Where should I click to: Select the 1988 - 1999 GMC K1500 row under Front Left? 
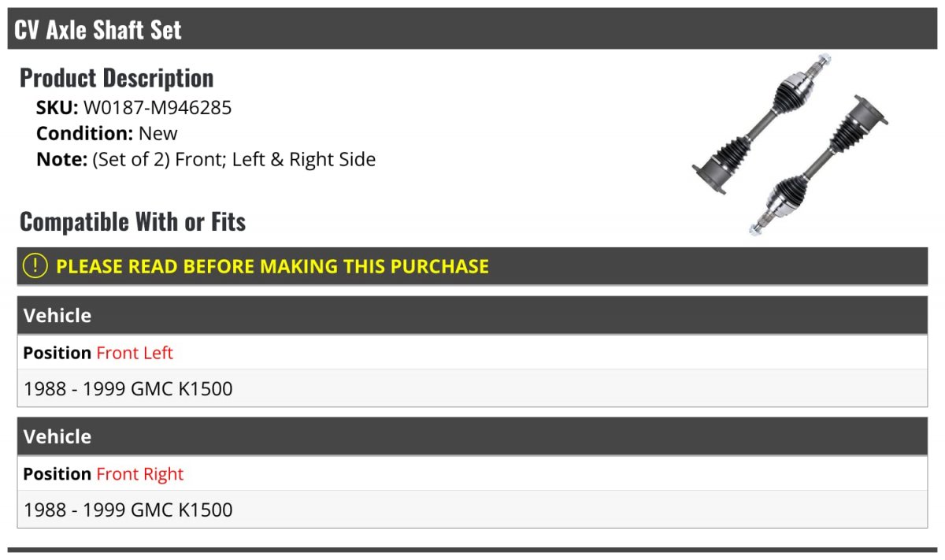point(472,388)
